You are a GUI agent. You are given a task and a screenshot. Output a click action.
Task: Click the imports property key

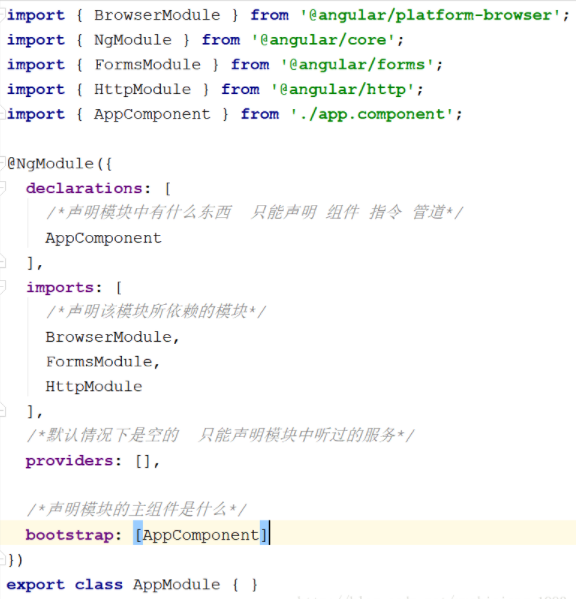click(x=60, y=288)
